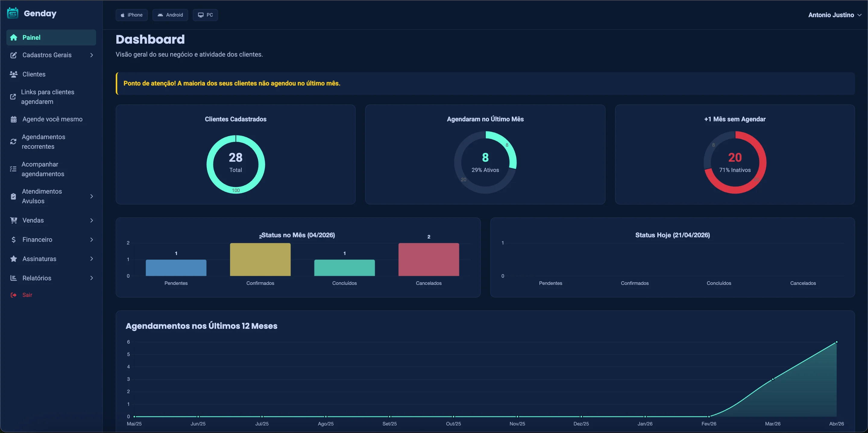Select the Atendimentos Avulsos menu item

(51, 196)
